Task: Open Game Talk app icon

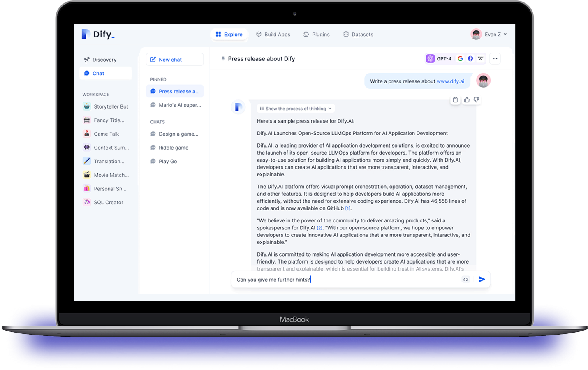Action: click(87, 134)
